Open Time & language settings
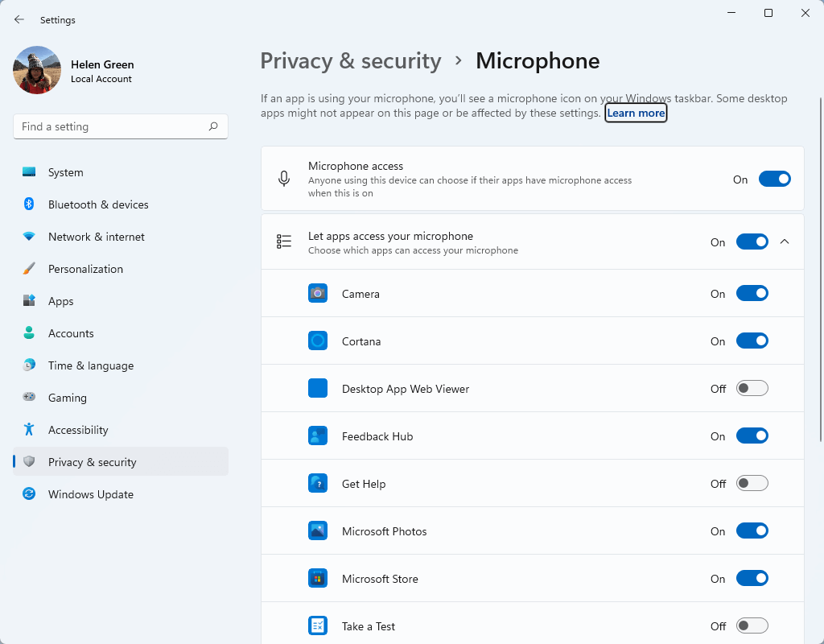The height and width of the screenshot is (644, 824). pos(121,365)
